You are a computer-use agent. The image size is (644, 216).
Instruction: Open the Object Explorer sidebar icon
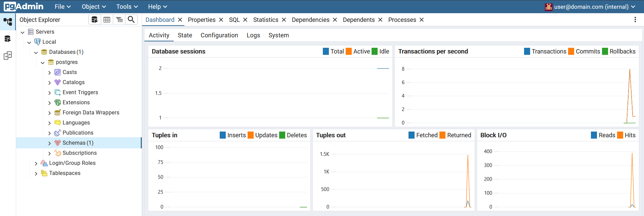[8, 22]
